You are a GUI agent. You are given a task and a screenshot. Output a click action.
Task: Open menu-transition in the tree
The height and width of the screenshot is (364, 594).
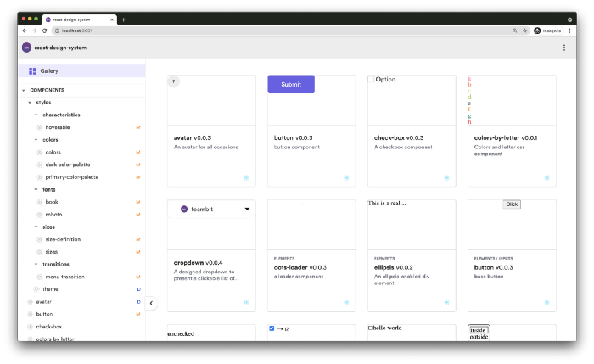click(x=65, y=277)
